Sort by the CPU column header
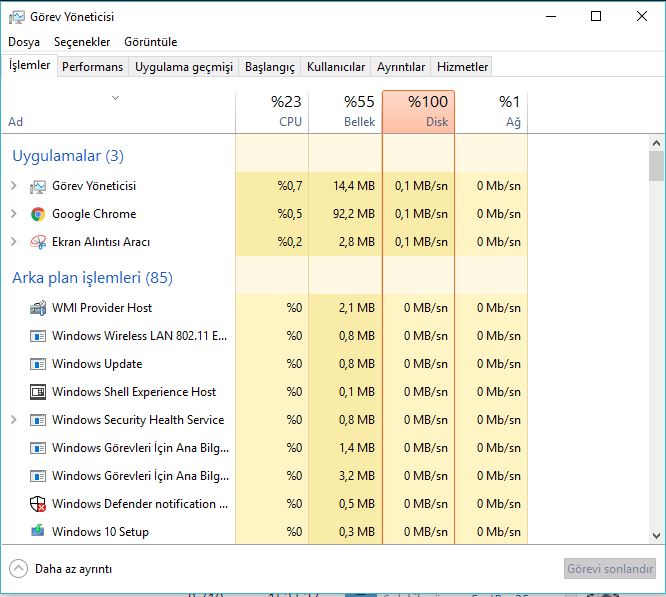Viewport: 666px width, 597px height. coord(272,112)
